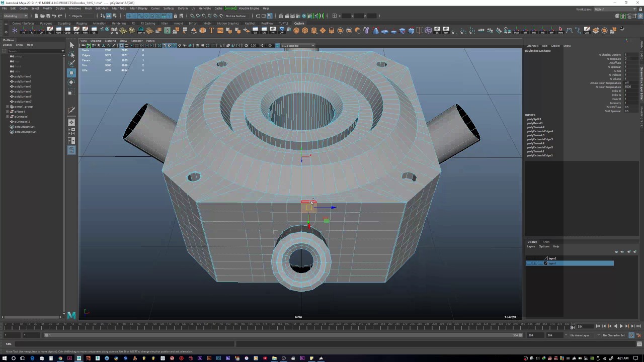The height and width of the screenshot is (362, 644).
Task: Select the arrow Select tool in toolbox
Action: point(71,45)
